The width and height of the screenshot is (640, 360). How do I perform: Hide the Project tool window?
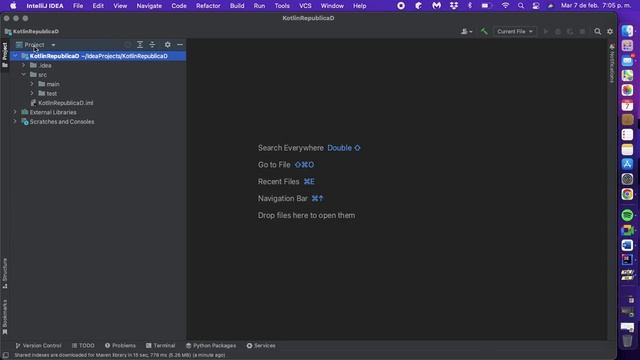click(180, 44)
